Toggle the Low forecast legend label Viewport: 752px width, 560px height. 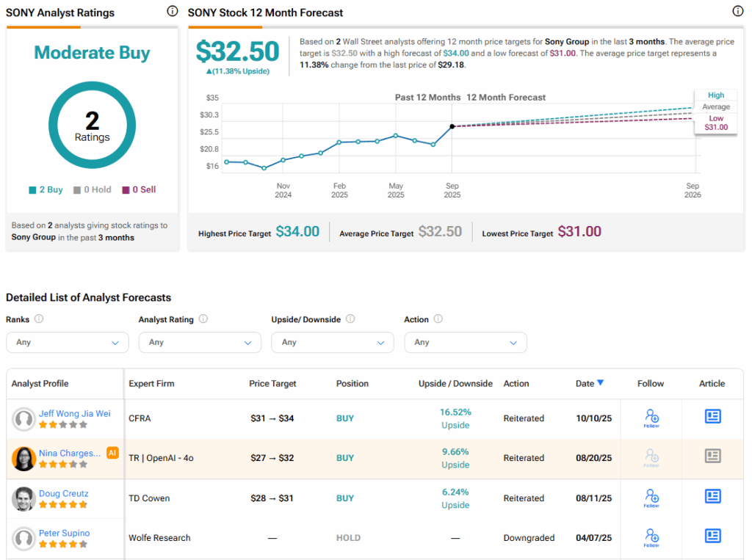[x=715, y=118]
